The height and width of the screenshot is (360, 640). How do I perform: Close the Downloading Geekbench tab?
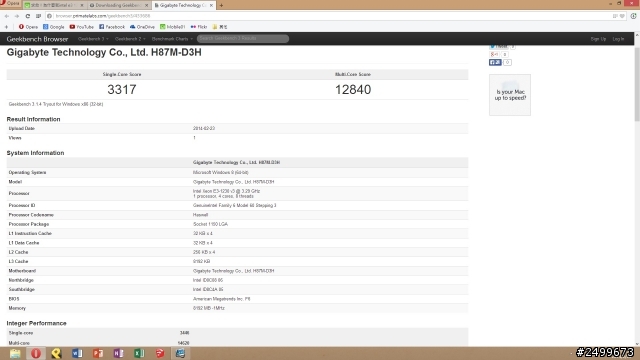(x=147, y=5)
